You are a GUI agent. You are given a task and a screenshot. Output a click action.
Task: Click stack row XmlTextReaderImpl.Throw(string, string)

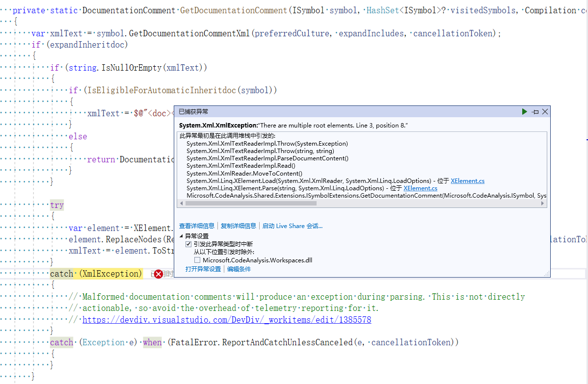[x=260, y=151]
